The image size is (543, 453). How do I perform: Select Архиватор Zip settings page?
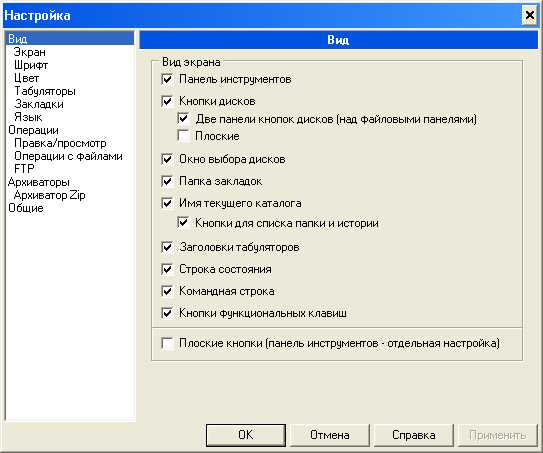(50, 195)
